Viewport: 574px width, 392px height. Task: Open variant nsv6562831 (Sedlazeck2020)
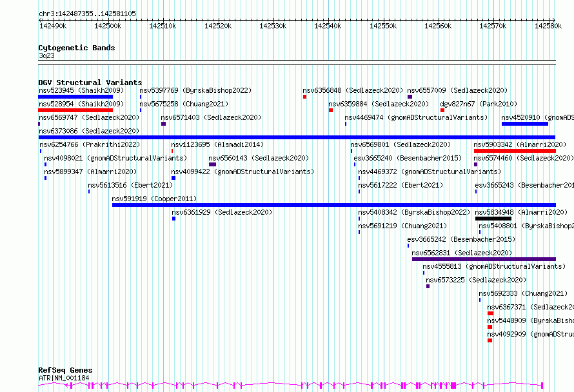[x=462, y=253]
